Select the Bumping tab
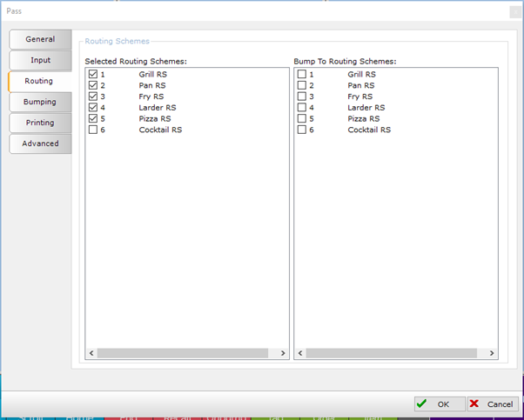 click(x=40, y=102)
